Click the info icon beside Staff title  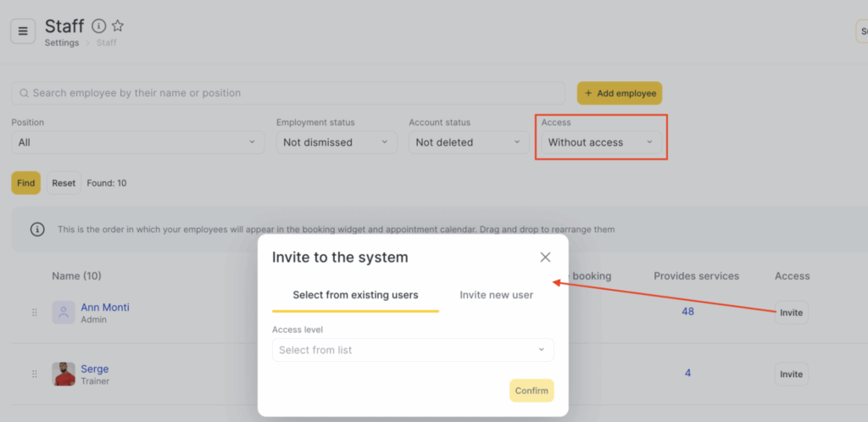click(98, 26)
